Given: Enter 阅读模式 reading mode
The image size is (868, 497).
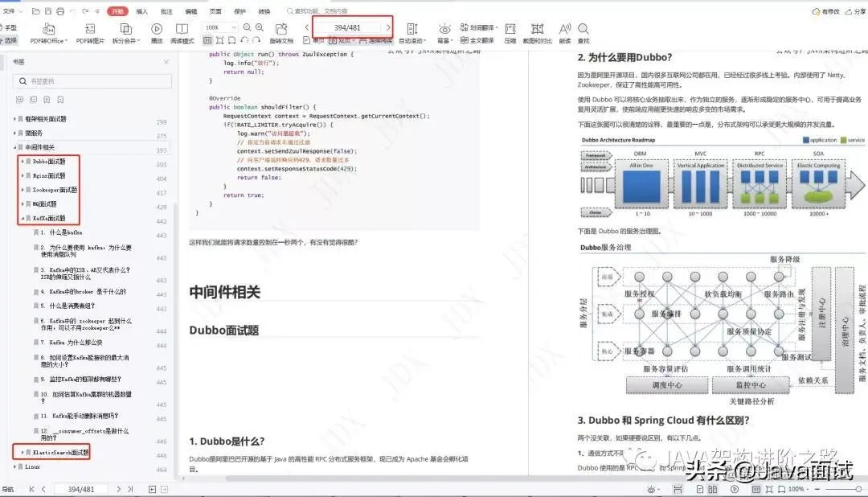Looking at the screenshot, I should pos(182,33).
